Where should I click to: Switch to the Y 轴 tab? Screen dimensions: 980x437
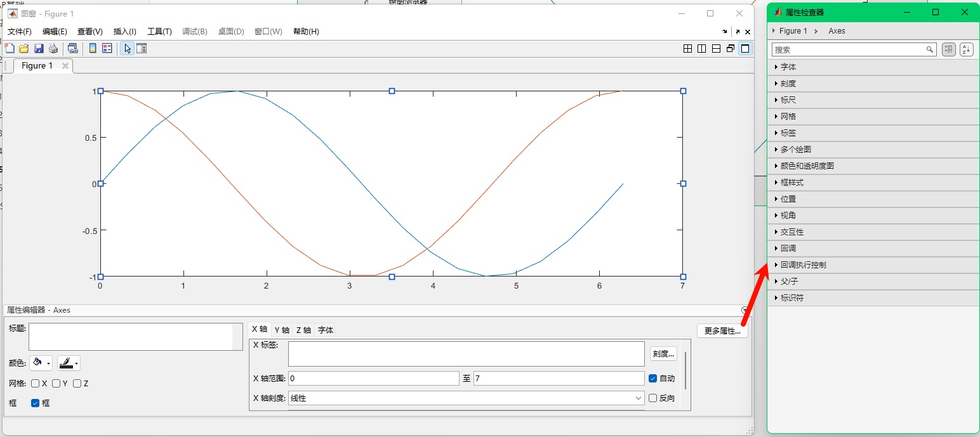tap(282, 330)
